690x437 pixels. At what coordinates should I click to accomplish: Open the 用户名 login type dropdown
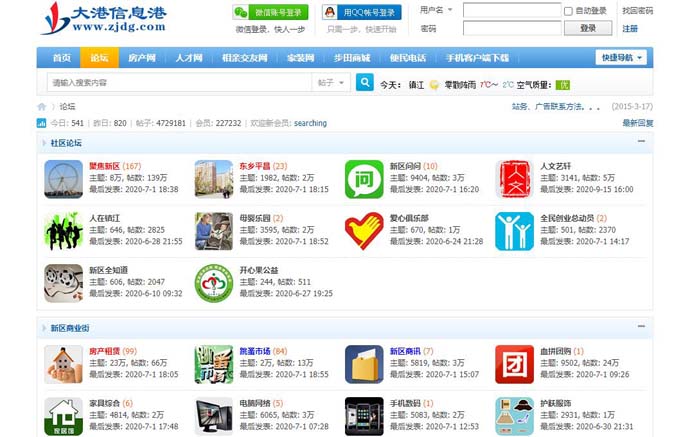(436, 10)
